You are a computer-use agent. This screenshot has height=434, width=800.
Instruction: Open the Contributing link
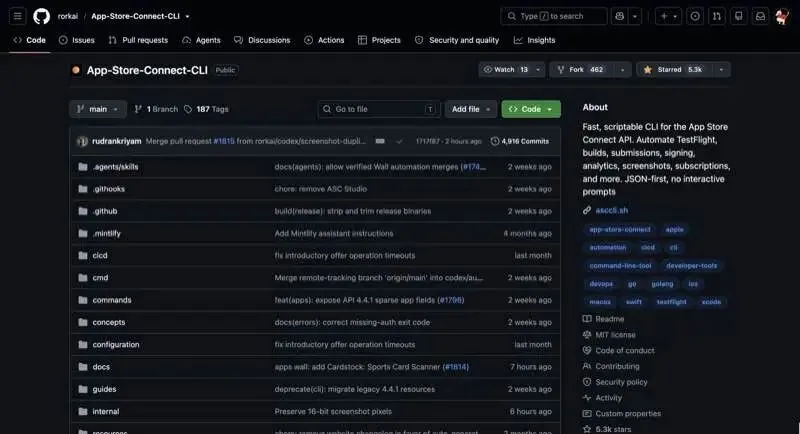617,366
